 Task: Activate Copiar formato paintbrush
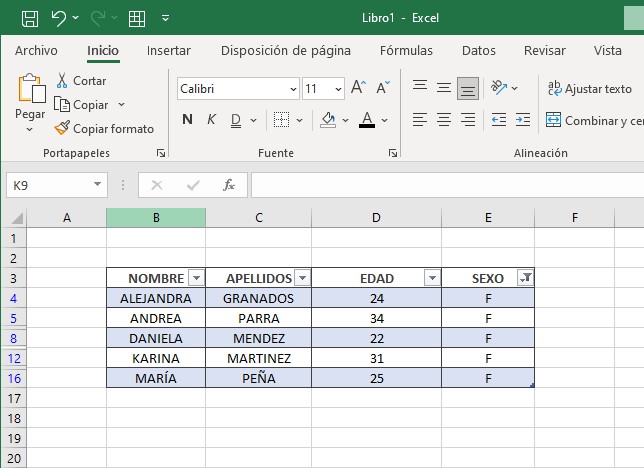[x=104, y=129]
